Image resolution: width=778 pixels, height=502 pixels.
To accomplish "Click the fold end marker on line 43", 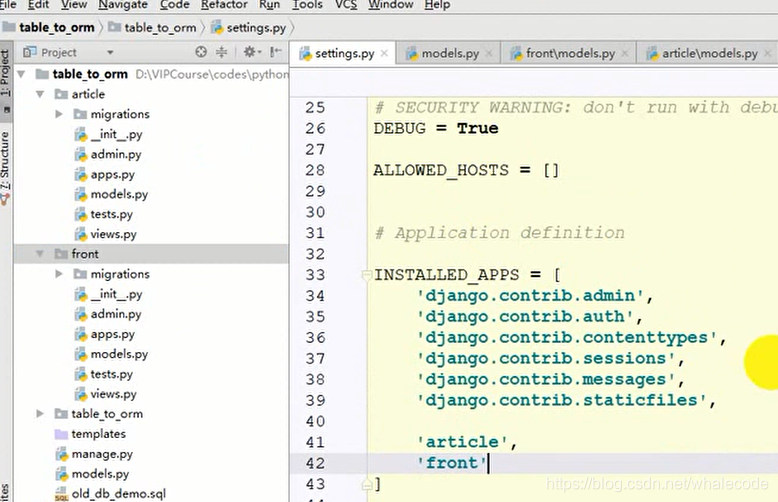I will (x=367, y=484).
